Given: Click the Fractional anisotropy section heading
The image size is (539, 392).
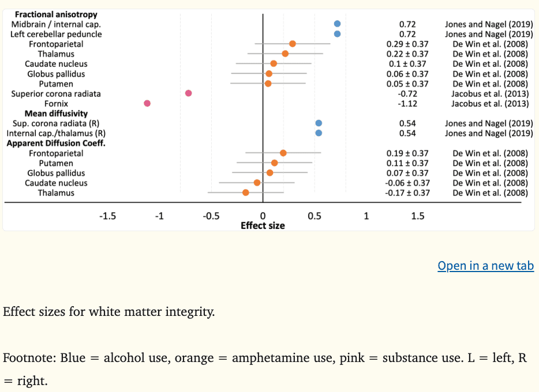Looking at the screenshot, I should point(56,14).
